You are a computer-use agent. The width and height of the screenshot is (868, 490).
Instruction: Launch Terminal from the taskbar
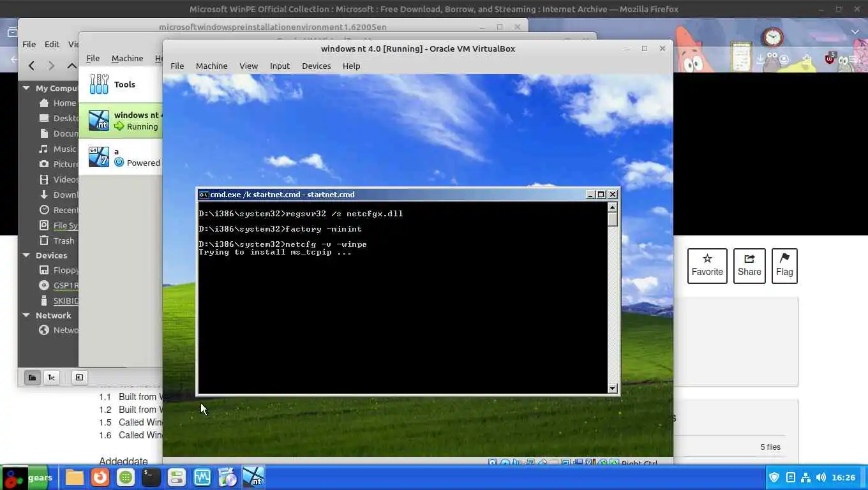click(151, 477)
